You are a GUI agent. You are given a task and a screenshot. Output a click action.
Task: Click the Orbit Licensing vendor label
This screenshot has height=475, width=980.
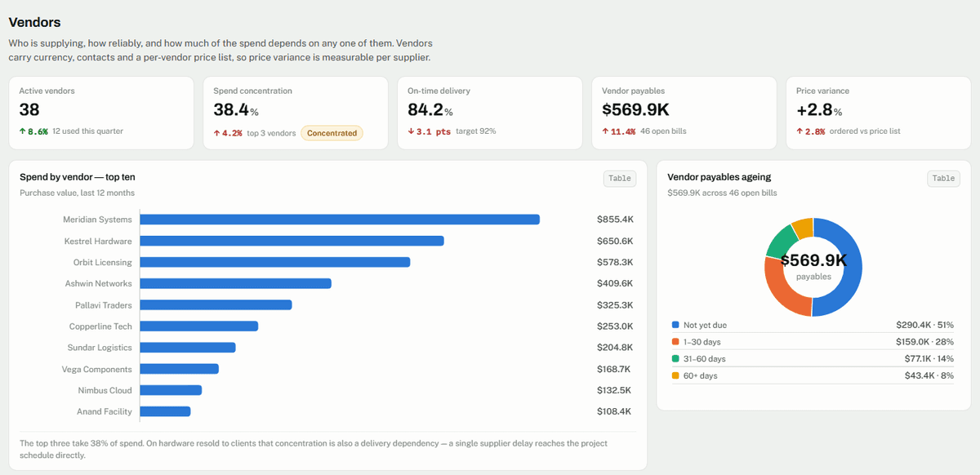click(x=103, y=262)
